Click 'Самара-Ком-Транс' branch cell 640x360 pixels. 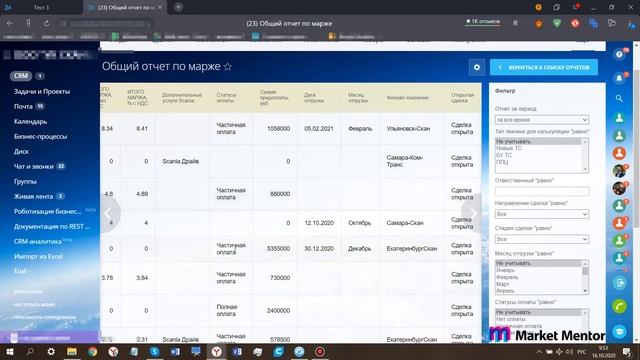pos(404,161)
